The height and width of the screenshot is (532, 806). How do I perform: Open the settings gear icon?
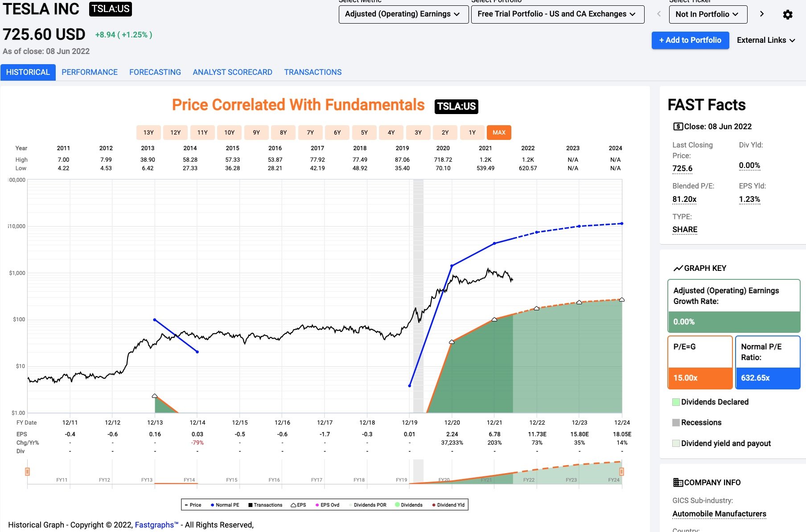click(788, 15)
